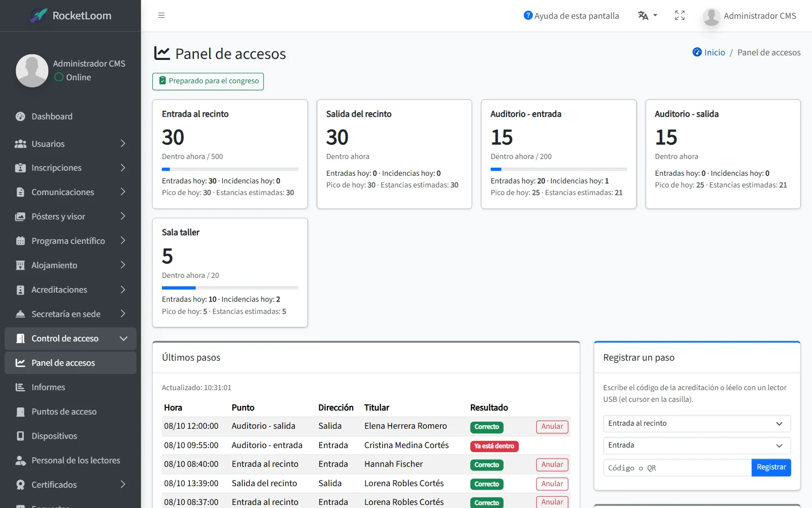Click the Código o QR input field
This screenshot has width=812, height=508.
[678, 467]
